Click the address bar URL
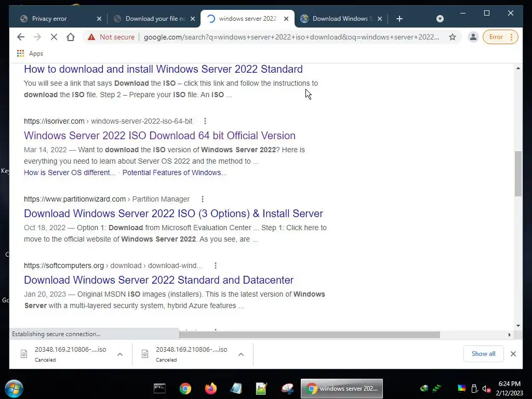 pos(291,37)
